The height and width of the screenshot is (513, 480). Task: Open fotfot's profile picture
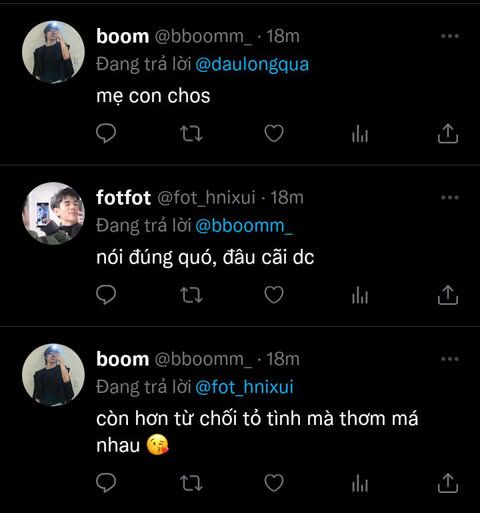click(53, 213)
